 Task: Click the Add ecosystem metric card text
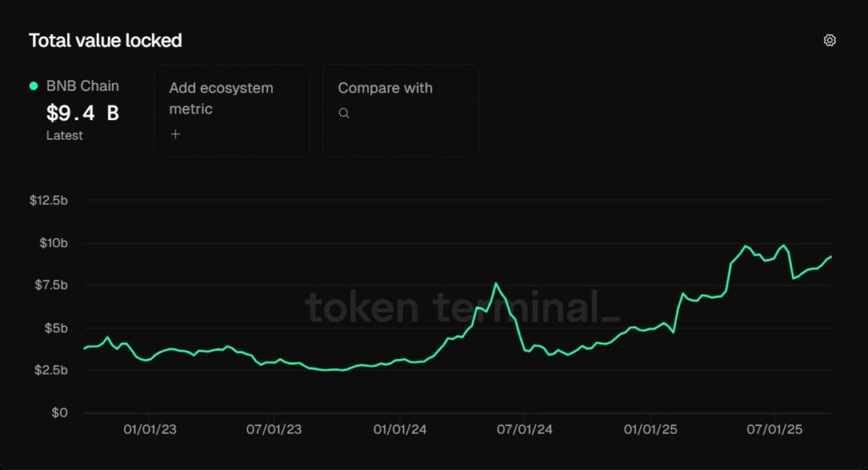[220, 98]
